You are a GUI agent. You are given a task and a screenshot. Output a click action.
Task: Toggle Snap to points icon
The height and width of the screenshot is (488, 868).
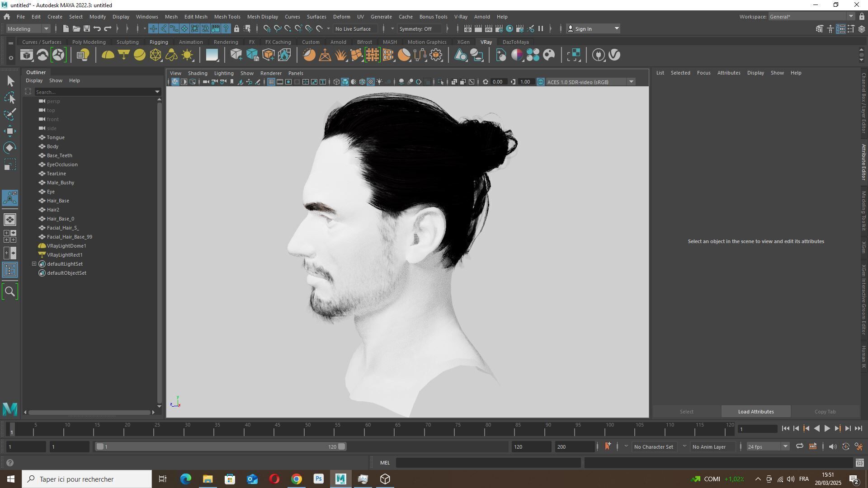click(288, 29)
